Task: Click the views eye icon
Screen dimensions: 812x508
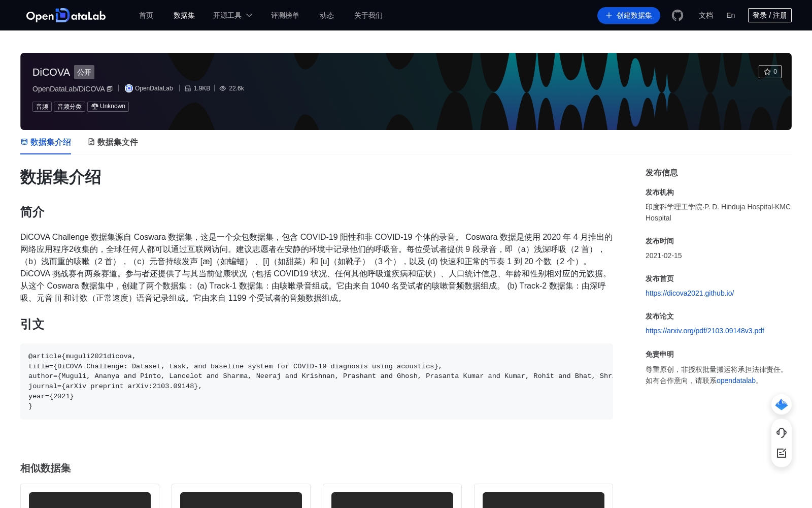Action: [x=223, y=88]
